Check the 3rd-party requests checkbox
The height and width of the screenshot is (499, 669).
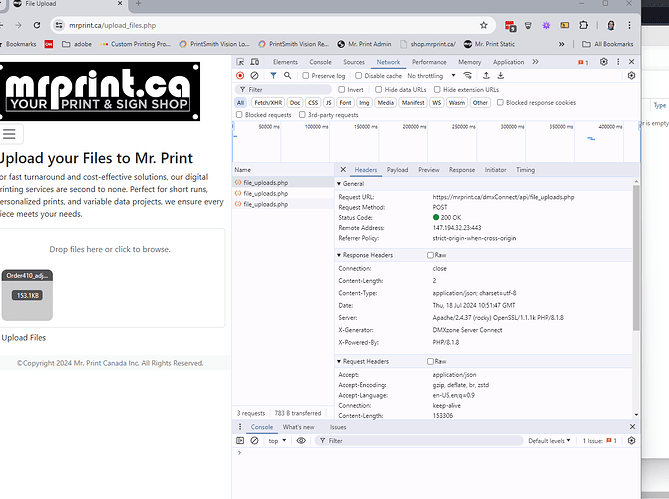(x=302, y=115)
